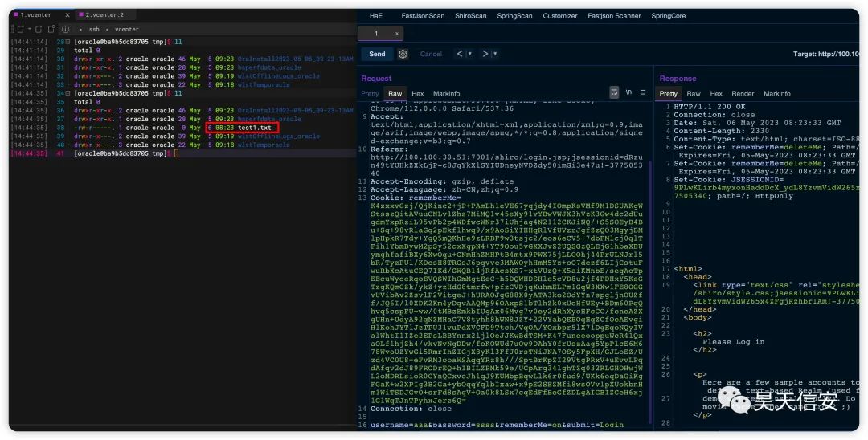Click hsperfdata_oracle on line 31
Screen dimensions: 868x440
tap(269, 67)
